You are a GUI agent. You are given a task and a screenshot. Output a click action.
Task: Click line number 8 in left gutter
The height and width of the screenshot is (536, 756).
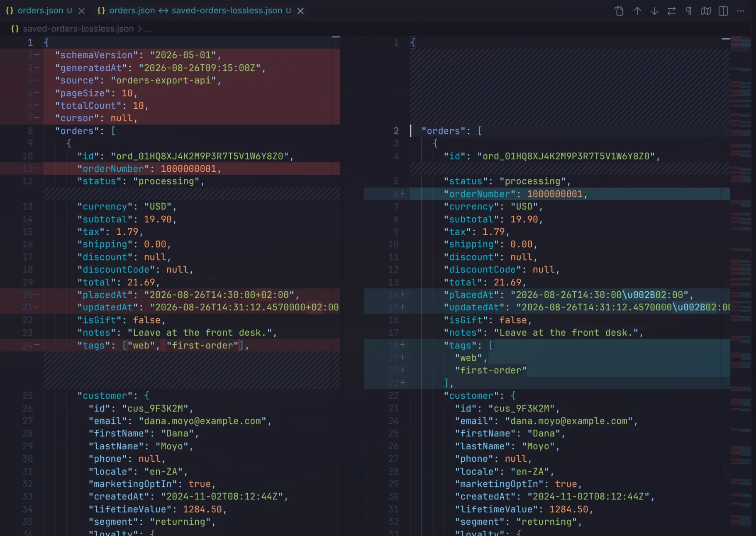click(30, 131)
